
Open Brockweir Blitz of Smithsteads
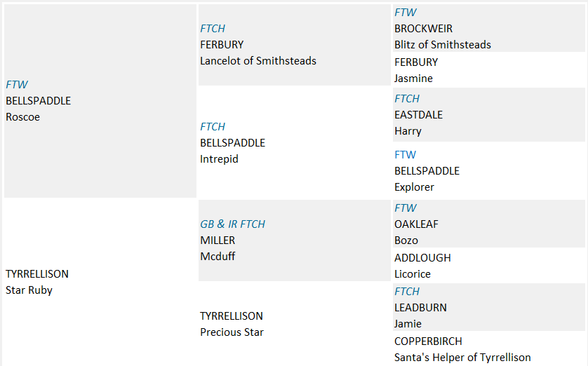[x=442, y=36]
